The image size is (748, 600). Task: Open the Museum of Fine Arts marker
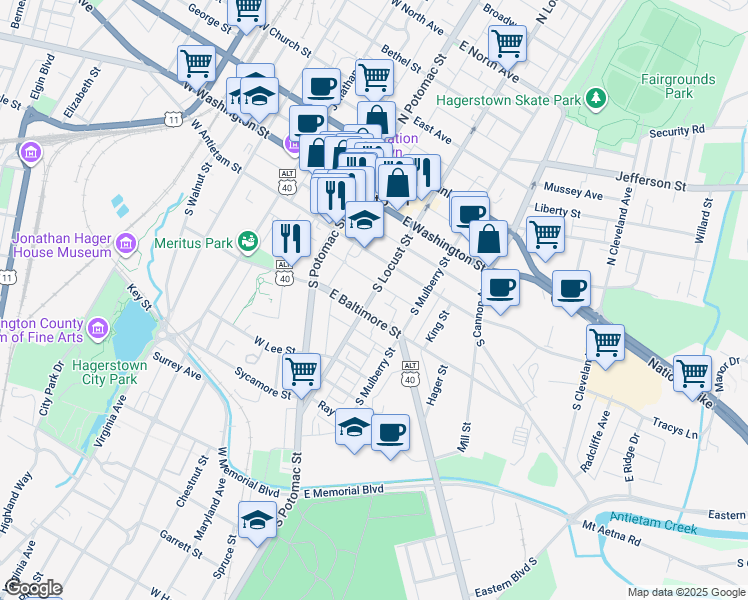[x=97, y=327]
